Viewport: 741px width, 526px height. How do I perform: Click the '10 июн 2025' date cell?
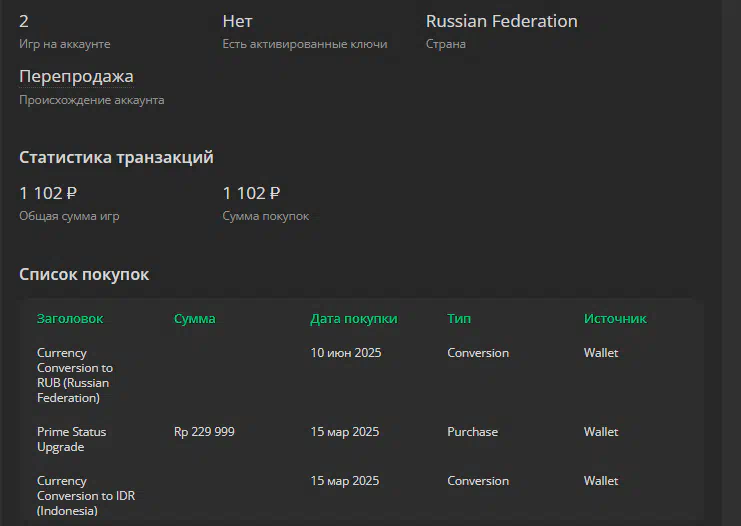pos(345,353)
